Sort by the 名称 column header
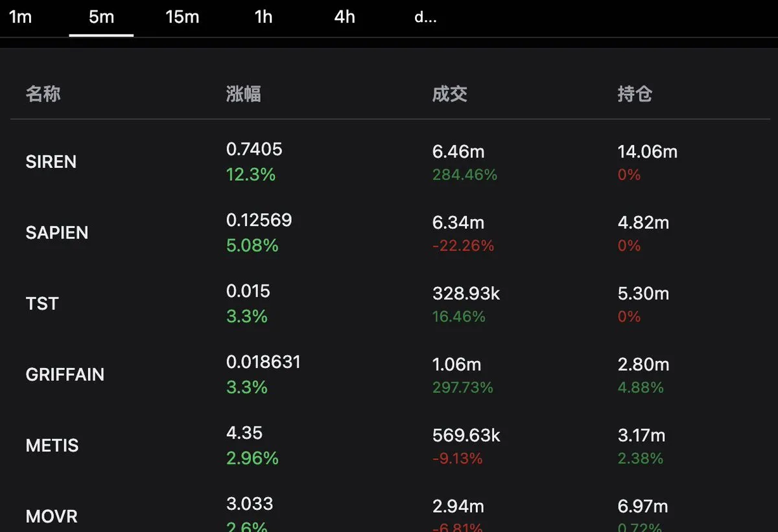This screenshot has height=532, width=778. (43, 94)
